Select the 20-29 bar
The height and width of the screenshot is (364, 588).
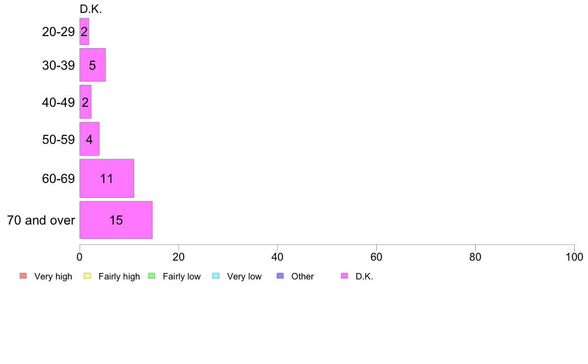[x=84, y=32]
